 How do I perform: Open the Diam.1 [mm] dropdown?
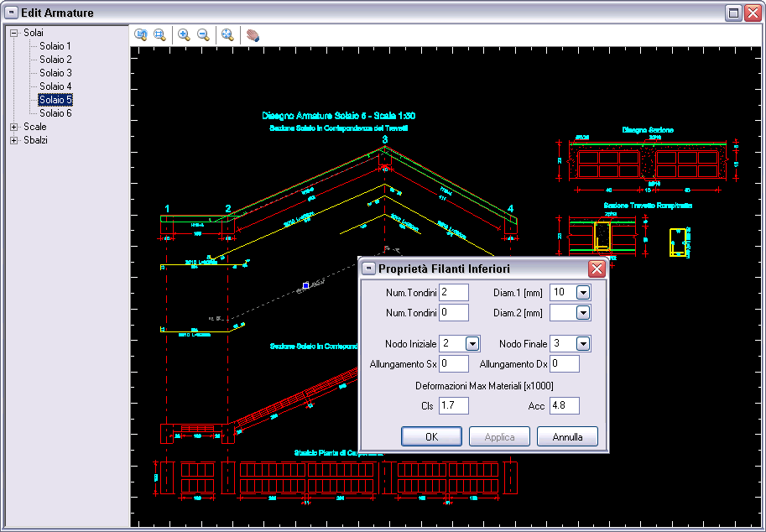tap(583, 292)
